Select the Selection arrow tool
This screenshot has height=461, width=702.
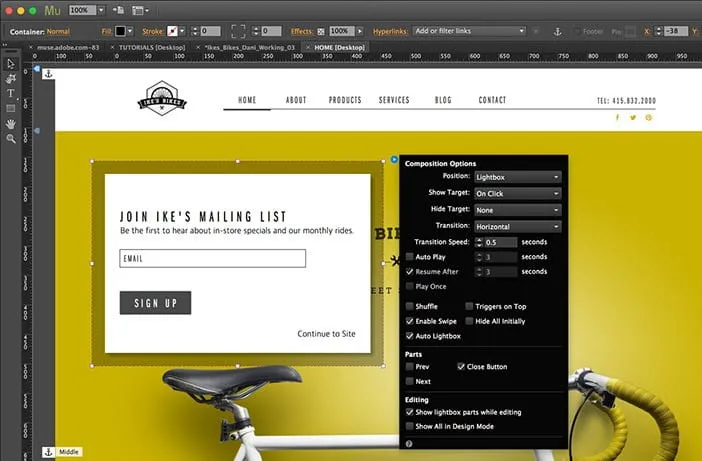[10, 64]
